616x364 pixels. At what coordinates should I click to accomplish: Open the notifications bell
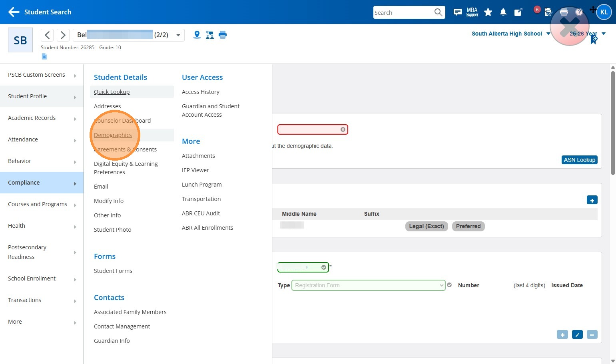(x=503, y=12)
